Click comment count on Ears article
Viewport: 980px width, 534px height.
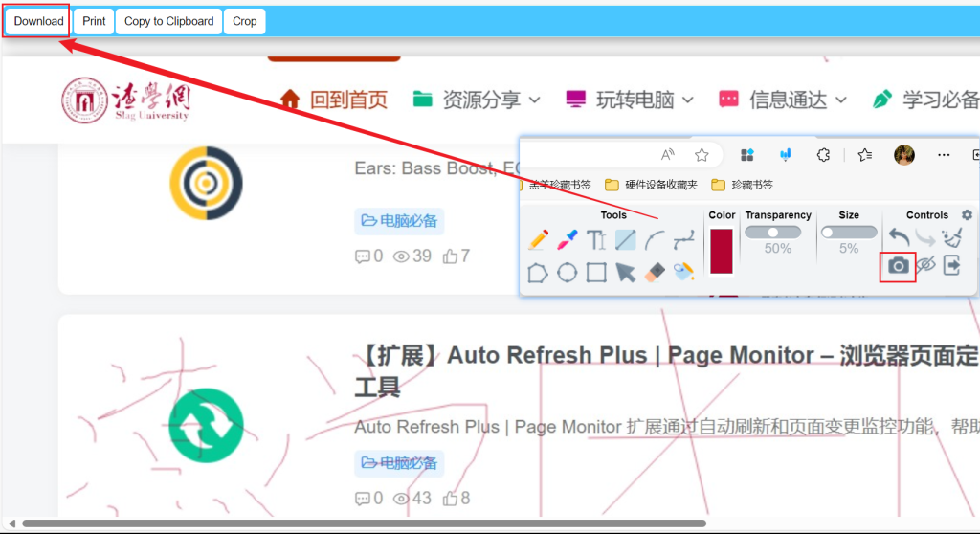(368, 256)
